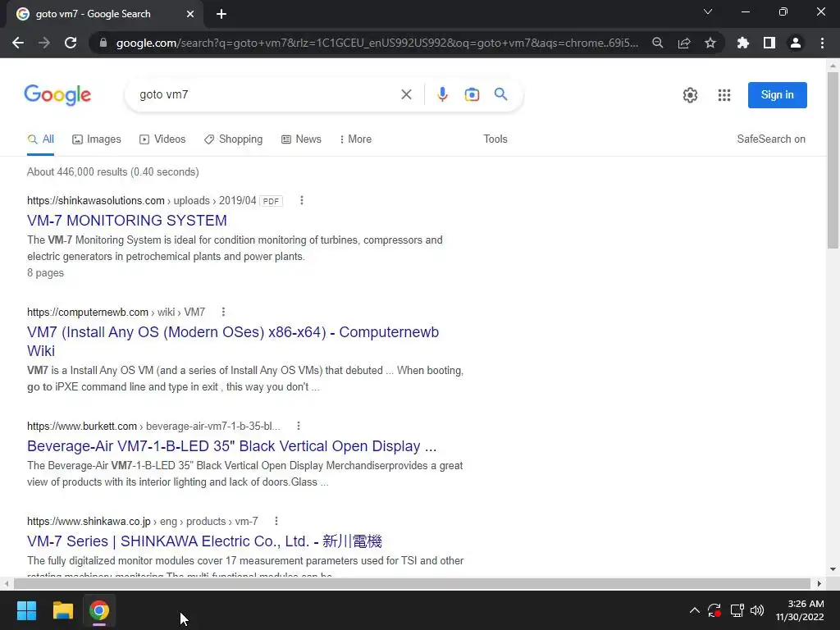Image resolution: width=840 pixels, height=630 pixels.
Task: Bookmark this tab with the star
Action: pos(710,43)
